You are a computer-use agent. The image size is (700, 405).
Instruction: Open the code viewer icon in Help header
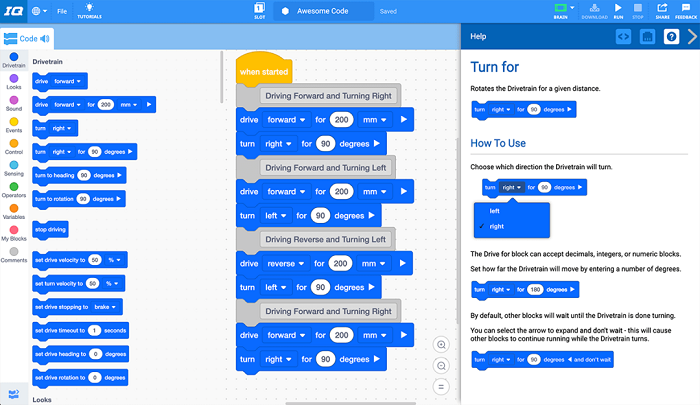622,37
